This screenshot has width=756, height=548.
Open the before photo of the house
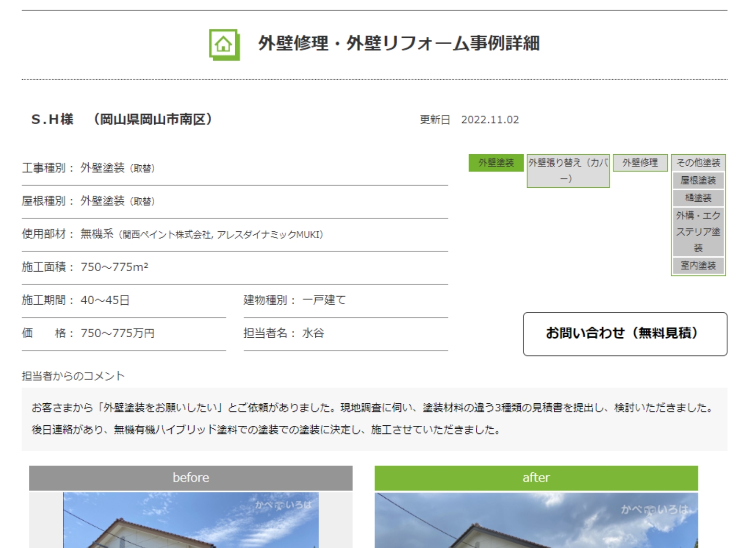[x=191, y=520]
